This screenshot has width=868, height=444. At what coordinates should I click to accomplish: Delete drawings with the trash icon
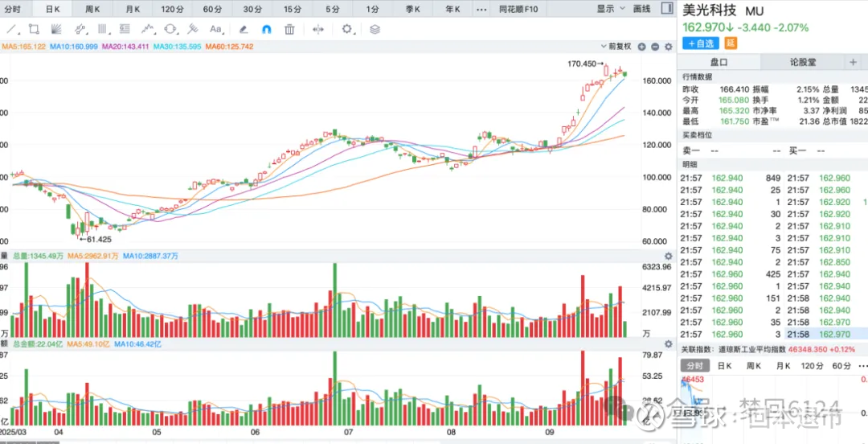click(289, 29)
